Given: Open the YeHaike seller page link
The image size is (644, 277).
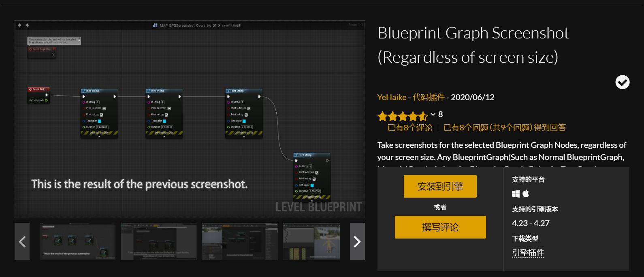Looking at the screenshot, I should click(x=392, y=97).
